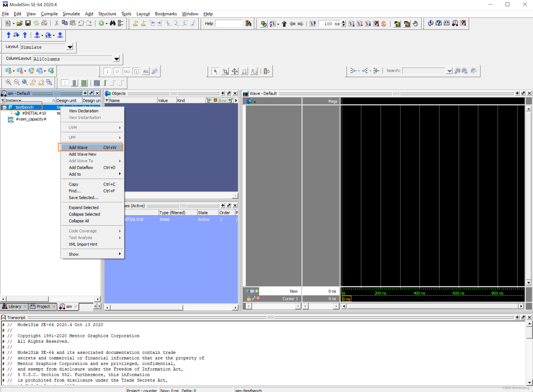This screenshot has width=533, height=392.
Task: Open the Search field dropdown arrow
Action: coord(449,71)
